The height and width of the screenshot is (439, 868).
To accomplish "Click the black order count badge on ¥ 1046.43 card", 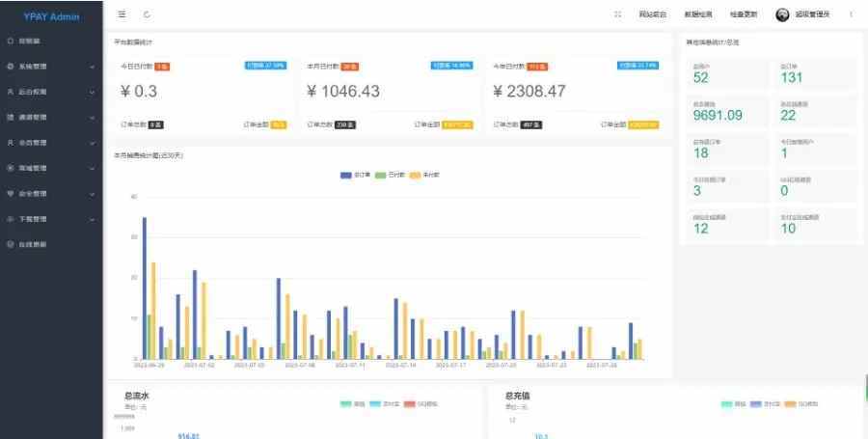I will (x=345, y=125).
